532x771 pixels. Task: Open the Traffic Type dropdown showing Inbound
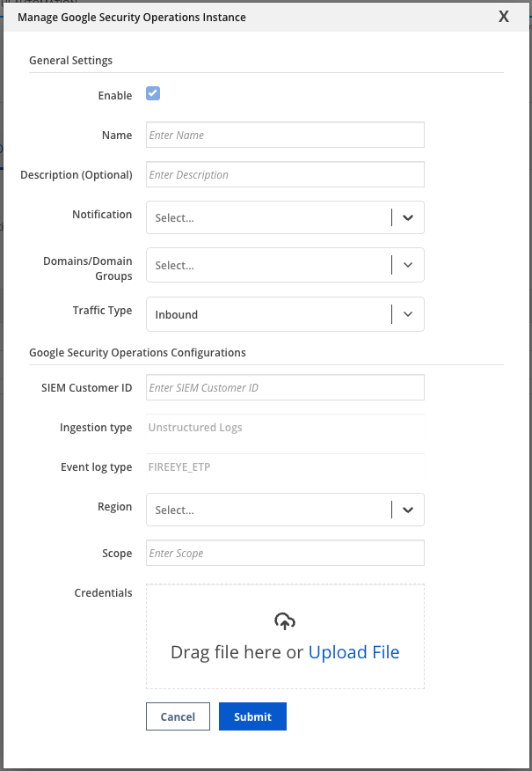[285, 314]
